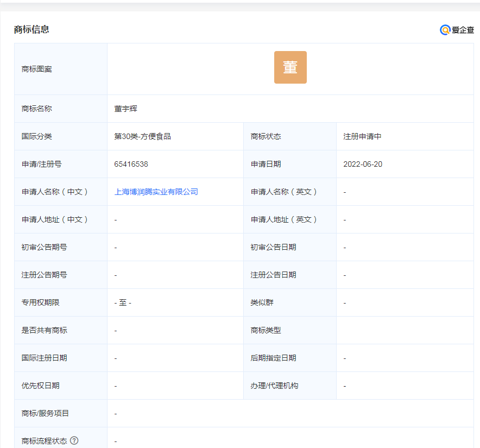Click the 商标名称 row label
Screen dimensions: 480x448
(37, 109)
